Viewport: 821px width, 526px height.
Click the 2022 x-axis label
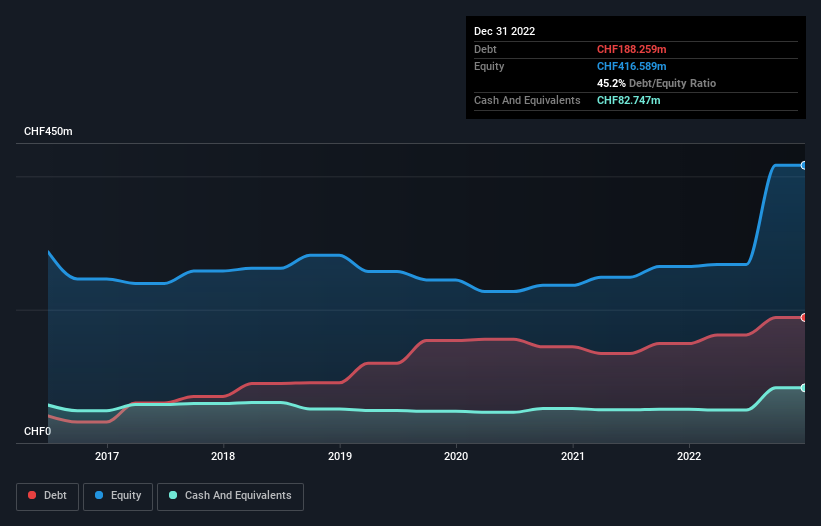pos(689,456)
